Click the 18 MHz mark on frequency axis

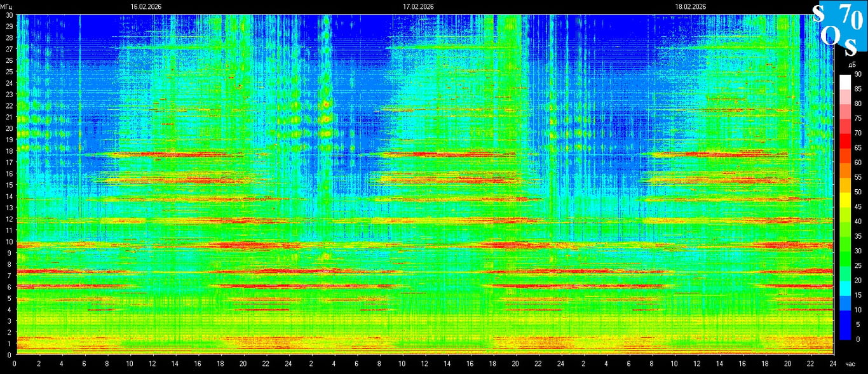[x=8, y=150]
